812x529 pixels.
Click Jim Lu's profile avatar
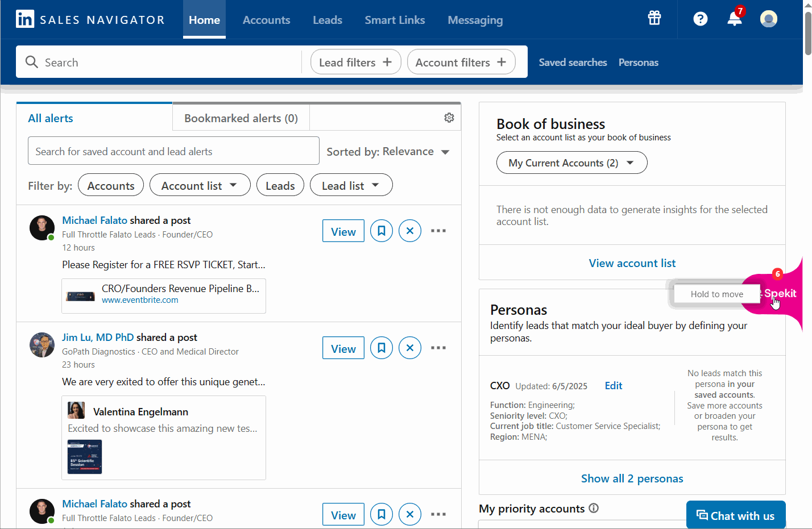[42, 345]
